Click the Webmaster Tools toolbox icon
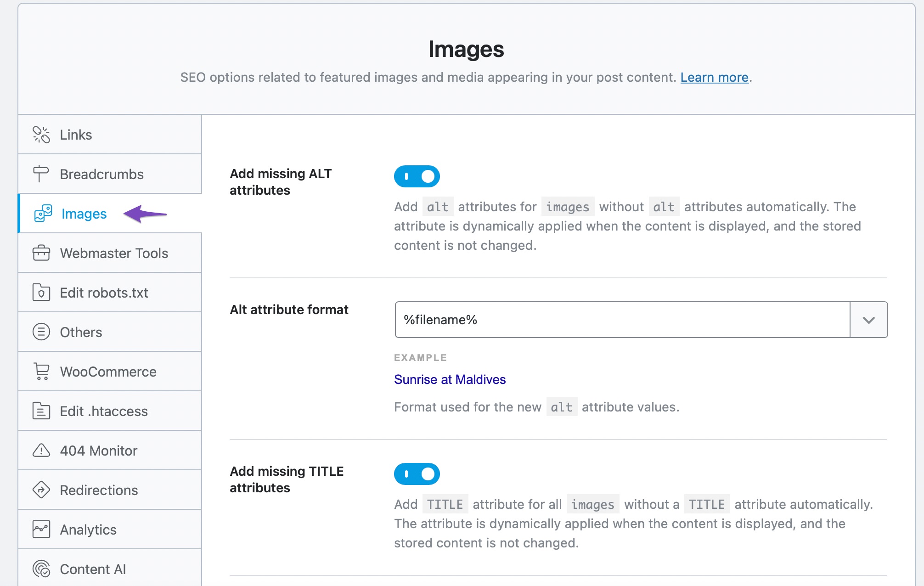Image resolution: width=924 pixels, height=586 pixels. (41, 253)
